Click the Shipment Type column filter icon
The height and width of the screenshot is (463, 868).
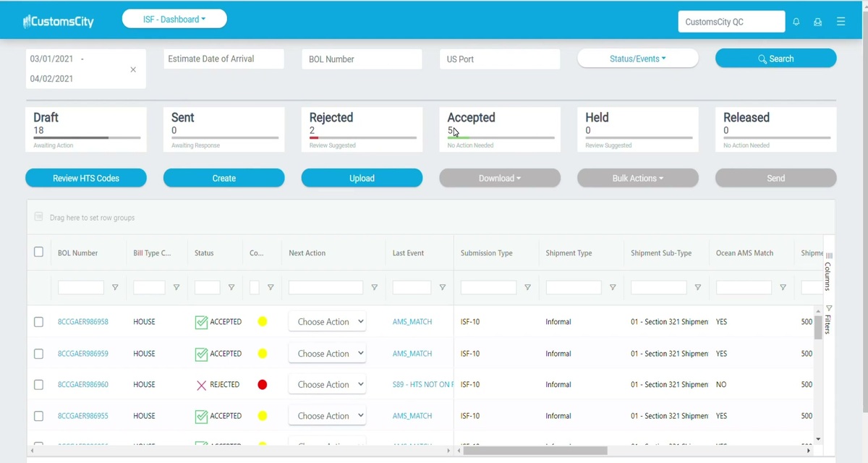[x=613, y=287]
